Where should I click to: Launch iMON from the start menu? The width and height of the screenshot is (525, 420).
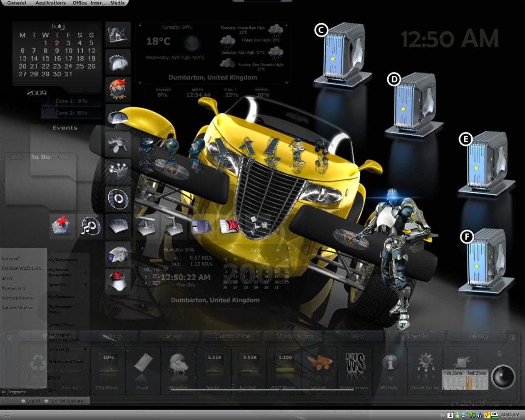[x=7, y=278]
